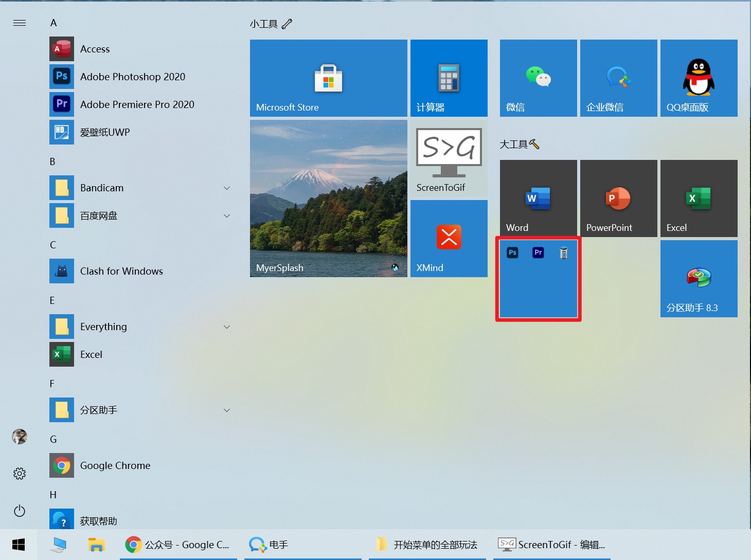The height and width of the screenshot is (560, 751).
Task: Open File Explorer from taskbar
Action: pyautogui.click(x=96, y=545)
